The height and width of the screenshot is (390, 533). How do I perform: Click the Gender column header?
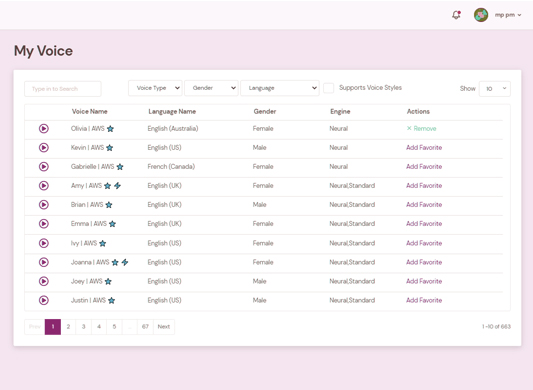(x=265, y=112)
